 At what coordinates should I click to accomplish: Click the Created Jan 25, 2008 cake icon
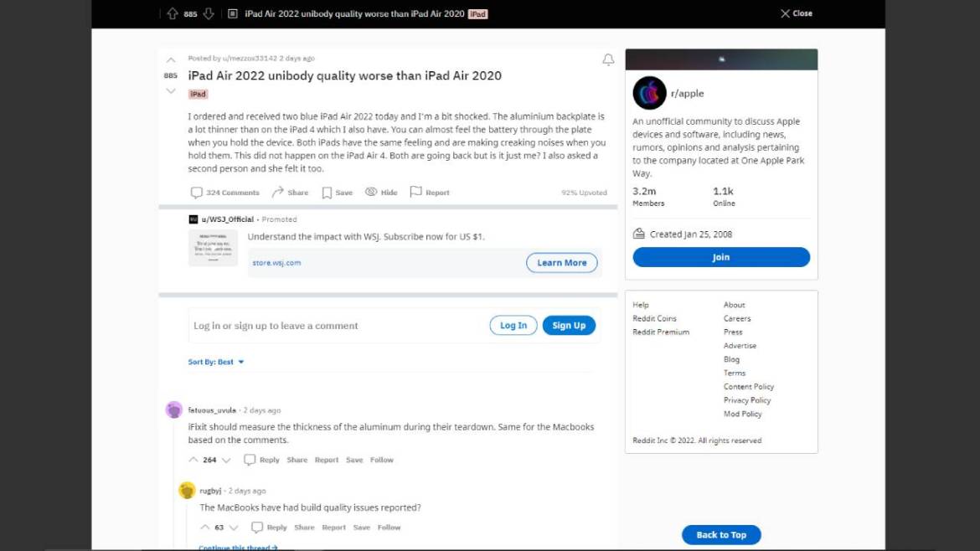[x=639, y=234]
